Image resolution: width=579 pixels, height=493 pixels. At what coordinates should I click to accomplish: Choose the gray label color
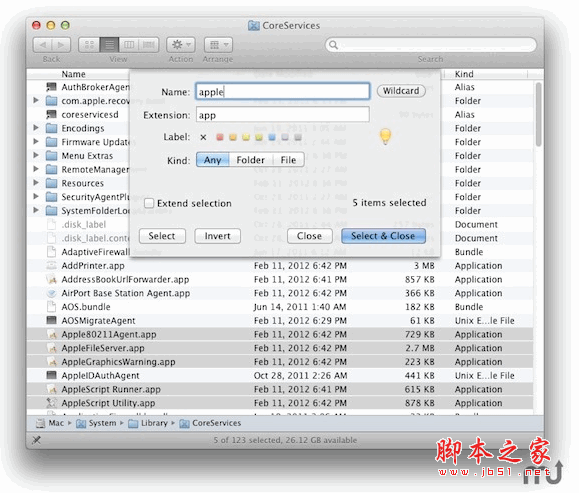pyautogui.click(x=298, y=137)
